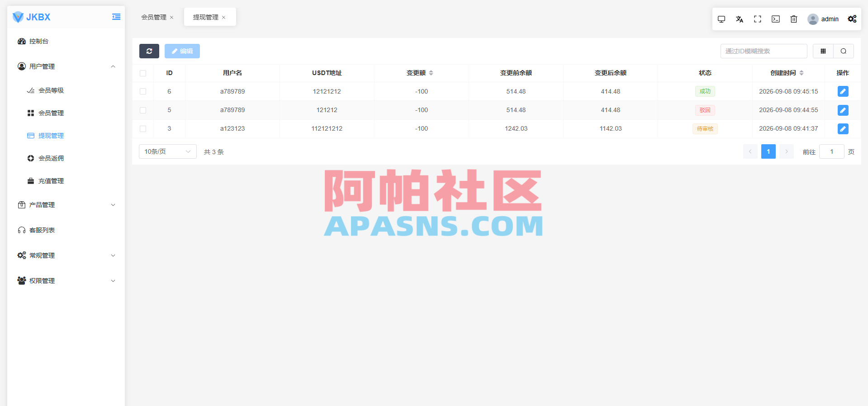Click the 前往 page number input
The image size is (868, 406).
click(x=832, y=151)
